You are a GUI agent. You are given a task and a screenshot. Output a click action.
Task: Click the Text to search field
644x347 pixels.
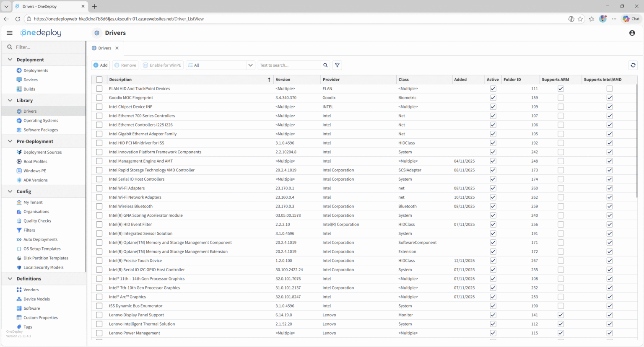point(289,65)
